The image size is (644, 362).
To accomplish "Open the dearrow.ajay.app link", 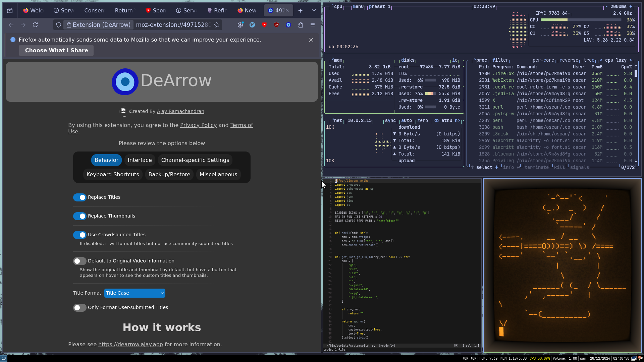I will tap(130, 345).
